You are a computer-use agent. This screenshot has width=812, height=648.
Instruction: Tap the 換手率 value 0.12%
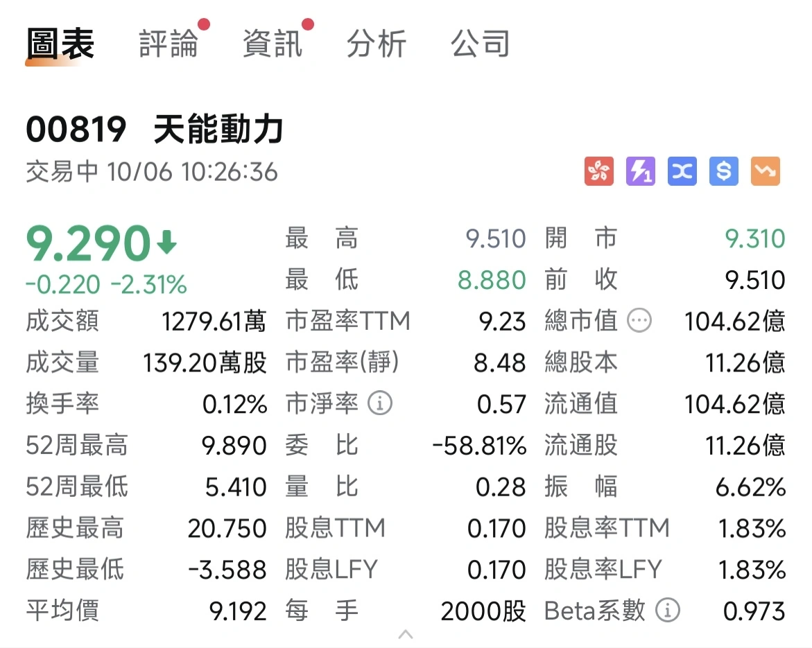pos(234,404)
